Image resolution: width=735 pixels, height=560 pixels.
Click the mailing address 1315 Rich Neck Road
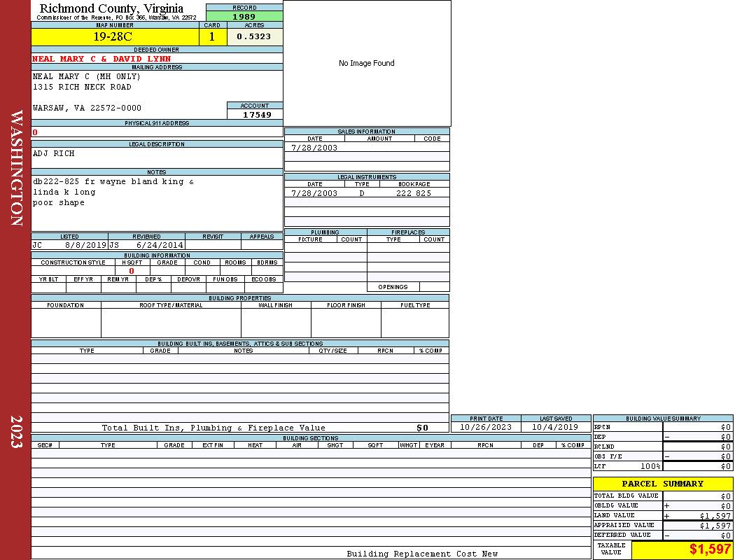(82, 87)
